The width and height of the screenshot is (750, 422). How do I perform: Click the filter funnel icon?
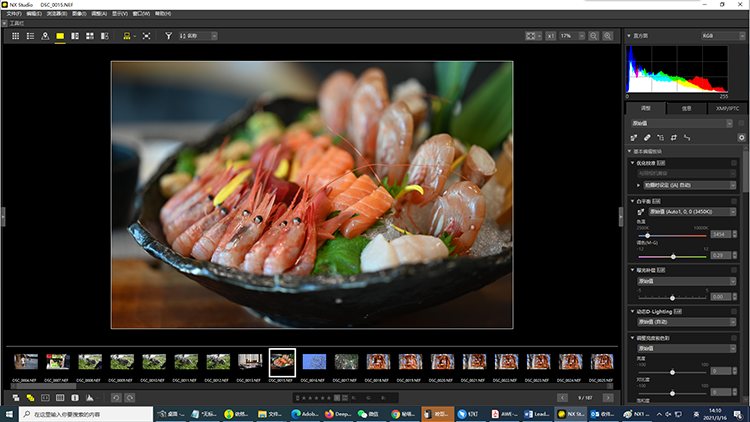(168, 36)
